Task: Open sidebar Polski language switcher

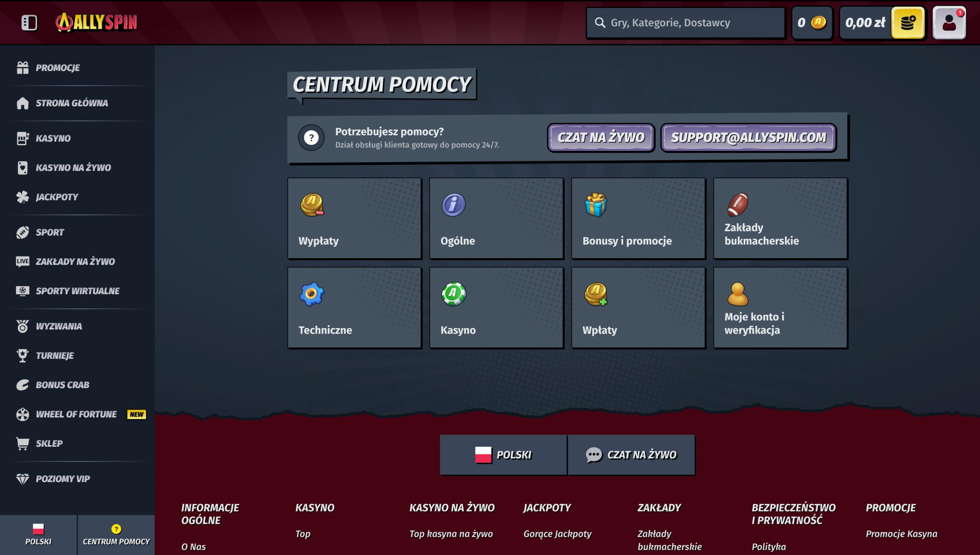Action: coord(38,534)
